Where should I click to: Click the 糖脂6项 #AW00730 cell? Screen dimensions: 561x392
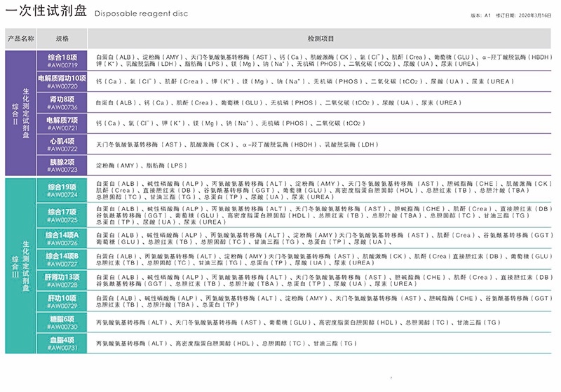point(62,323)
